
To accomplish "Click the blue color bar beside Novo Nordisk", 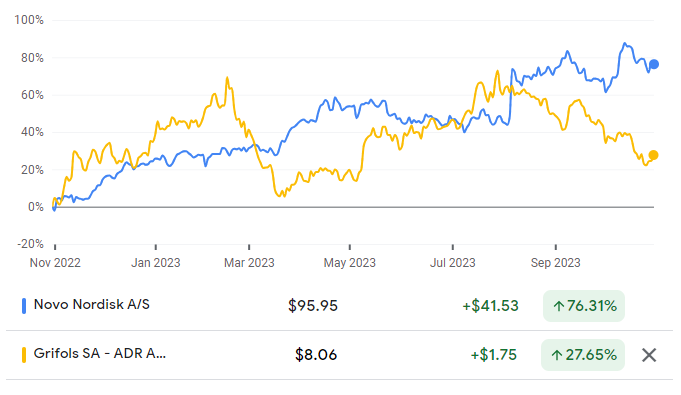I will point(24,305).
